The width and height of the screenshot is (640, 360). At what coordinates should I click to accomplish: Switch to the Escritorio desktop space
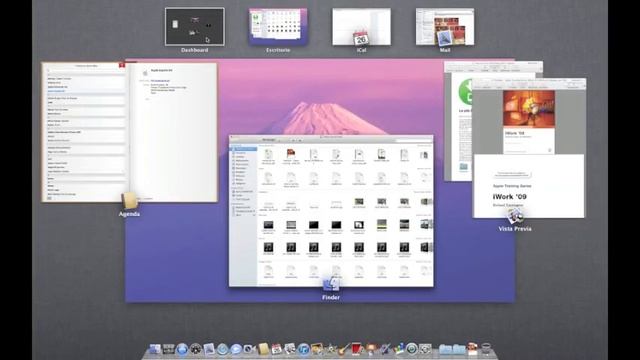click(278, 27)
